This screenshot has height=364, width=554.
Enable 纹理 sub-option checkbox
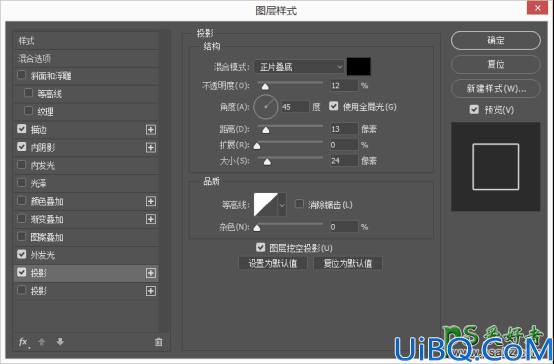pyautogui.click(x=28, y=111)
